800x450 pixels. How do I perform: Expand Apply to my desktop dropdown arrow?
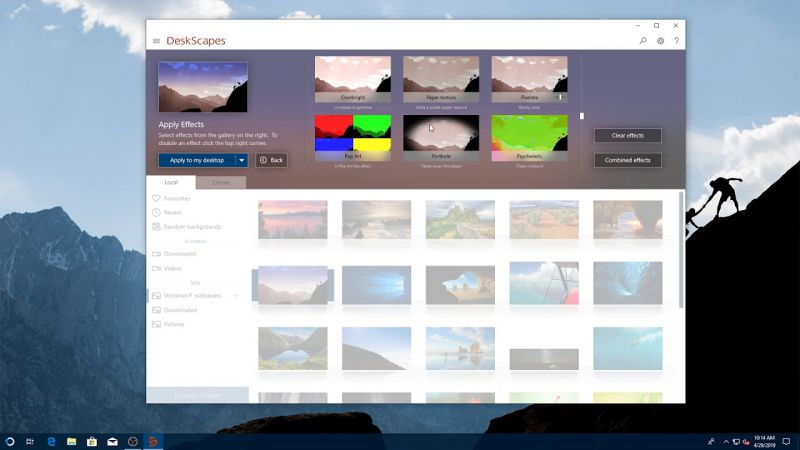pyautogui.click(x=242, y=160)
